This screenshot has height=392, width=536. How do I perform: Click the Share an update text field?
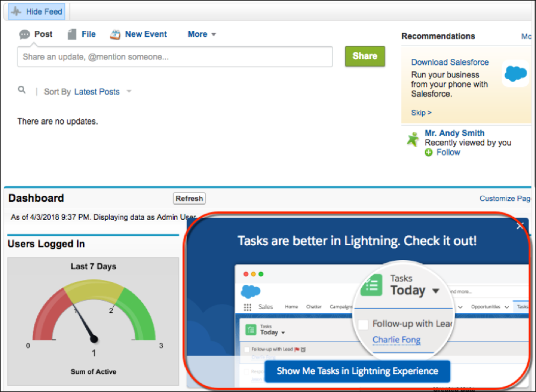pos(175,57)
